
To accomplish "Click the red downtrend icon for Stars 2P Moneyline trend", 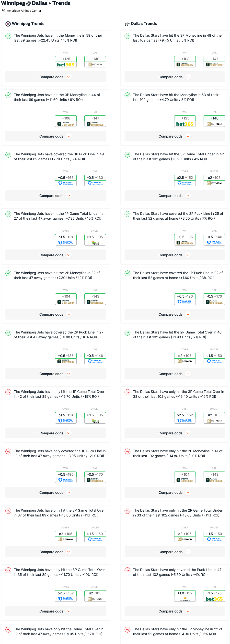I will tap(127, 451).
